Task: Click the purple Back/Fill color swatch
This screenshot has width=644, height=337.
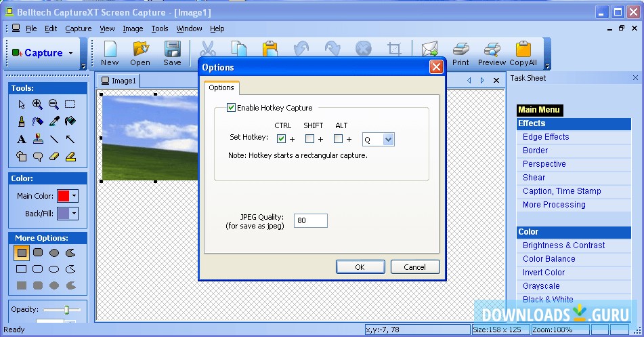Action: point(63,214)
